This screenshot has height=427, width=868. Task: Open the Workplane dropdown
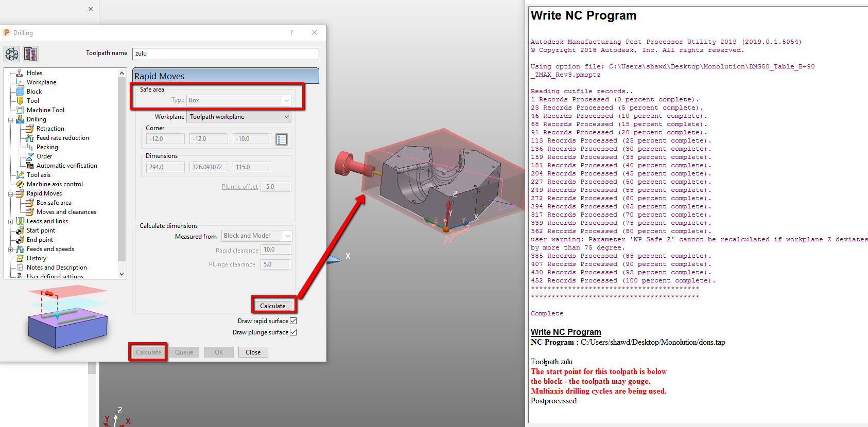pyautogui.click(x=239, y=117)
